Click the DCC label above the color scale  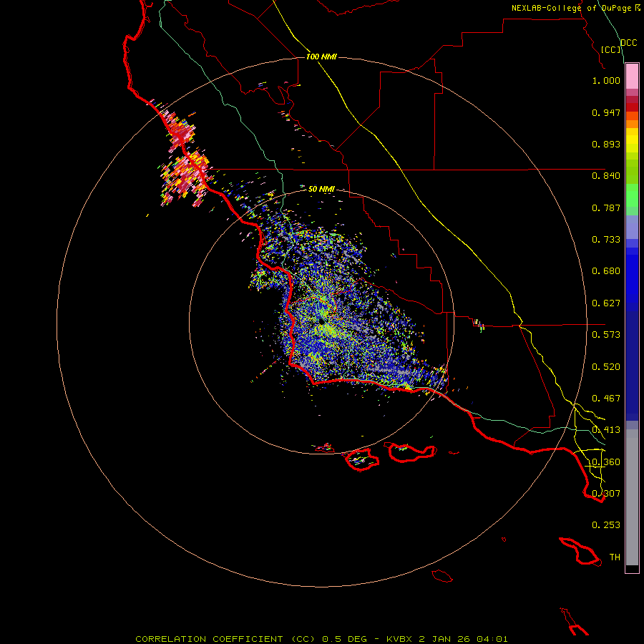click(629, 43)
